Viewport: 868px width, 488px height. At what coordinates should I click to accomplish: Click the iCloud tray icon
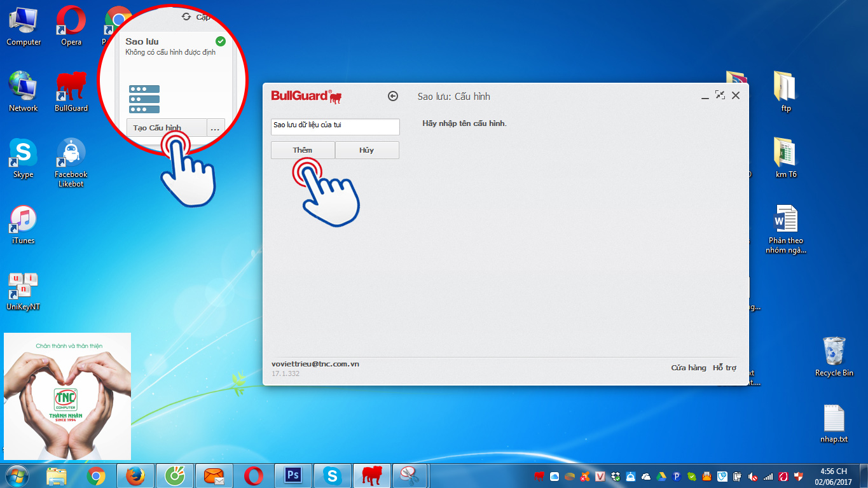(555, 476)
